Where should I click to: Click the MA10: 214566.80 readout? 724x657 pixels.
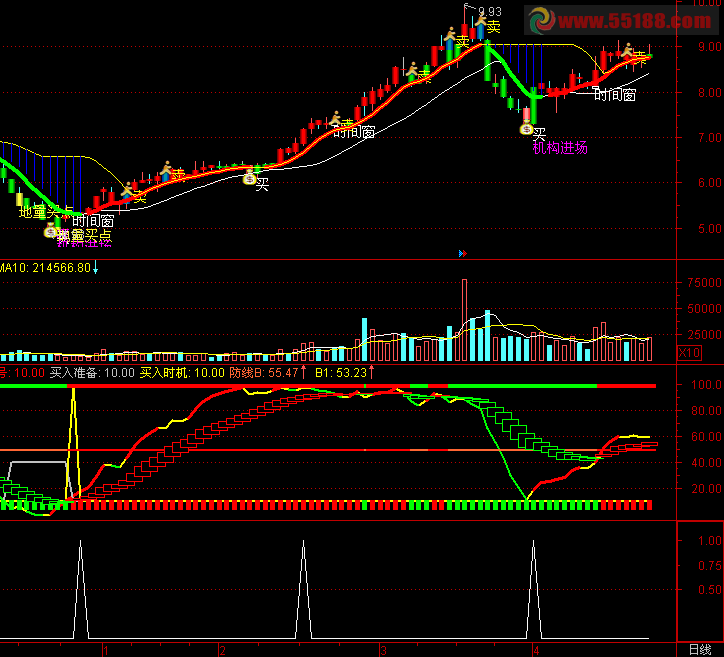coord(45,268)
